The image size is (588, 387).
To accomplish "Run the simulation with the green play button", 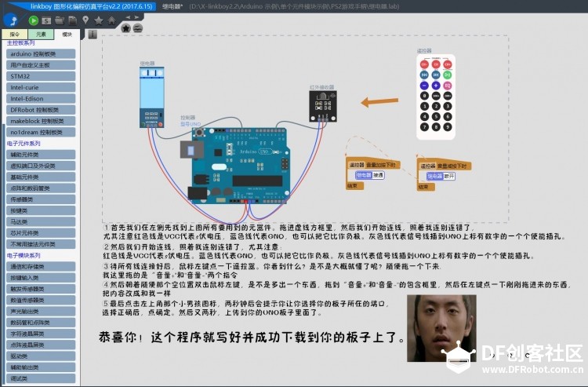I will pyautogui.click(x=33, y=20).
